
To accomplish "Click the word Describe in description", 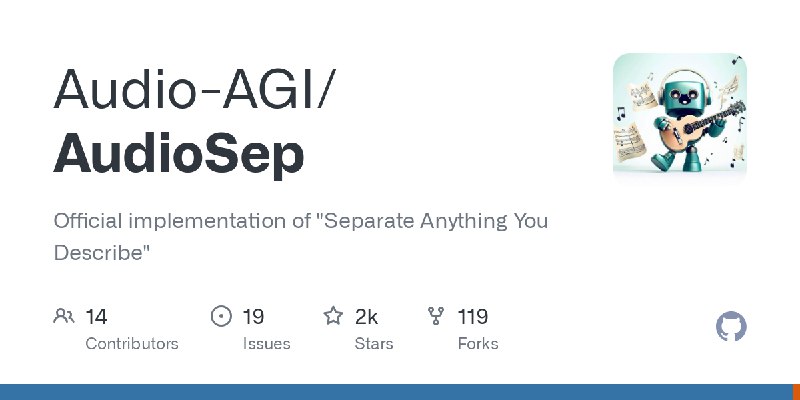I will pos(98,253).
